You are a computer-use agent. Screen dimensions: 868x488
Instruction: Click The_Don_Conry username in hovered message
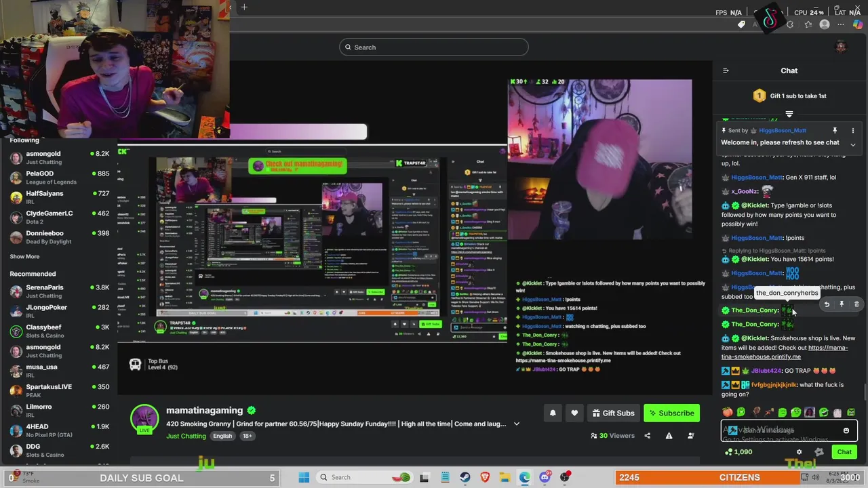[x=755, y=310]
